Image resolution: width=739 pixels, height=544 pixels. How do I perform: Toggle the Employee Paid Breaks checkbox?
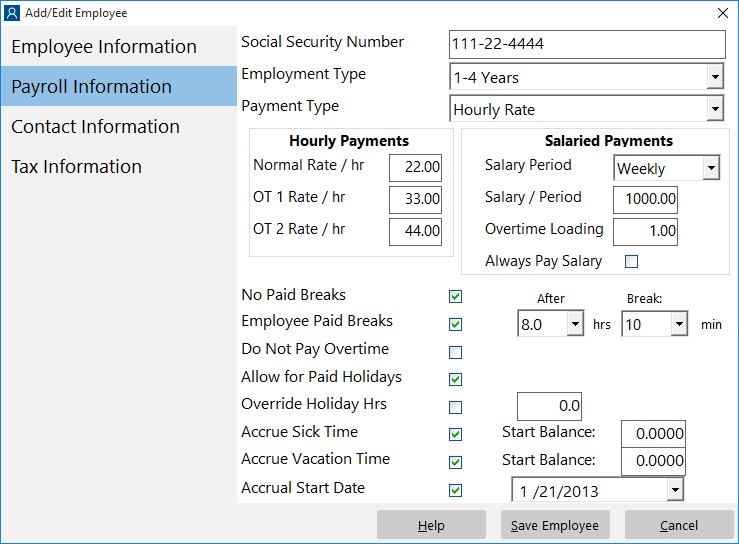pos(455,324)
